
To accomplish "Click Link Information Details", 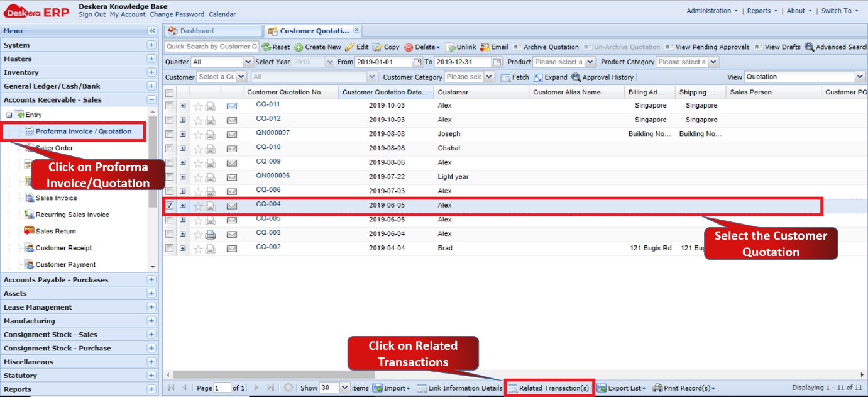I will pos(459,388).
